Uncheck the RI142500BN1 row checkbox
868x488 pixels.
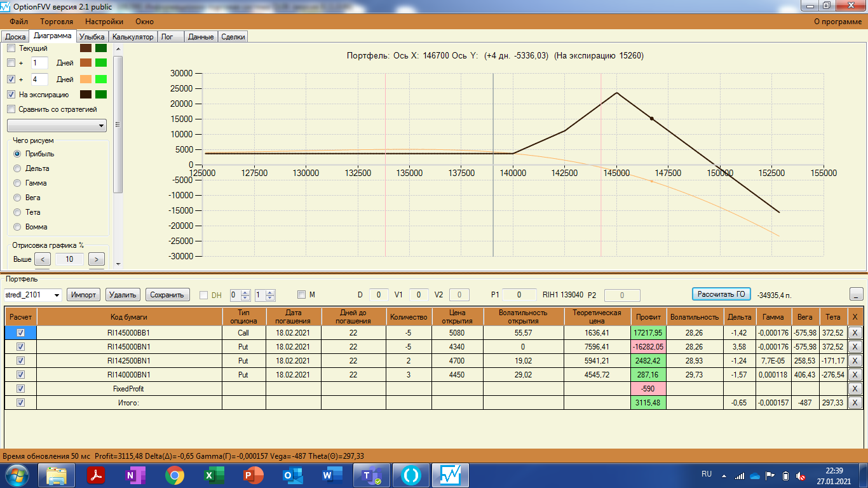coord(21,361)
